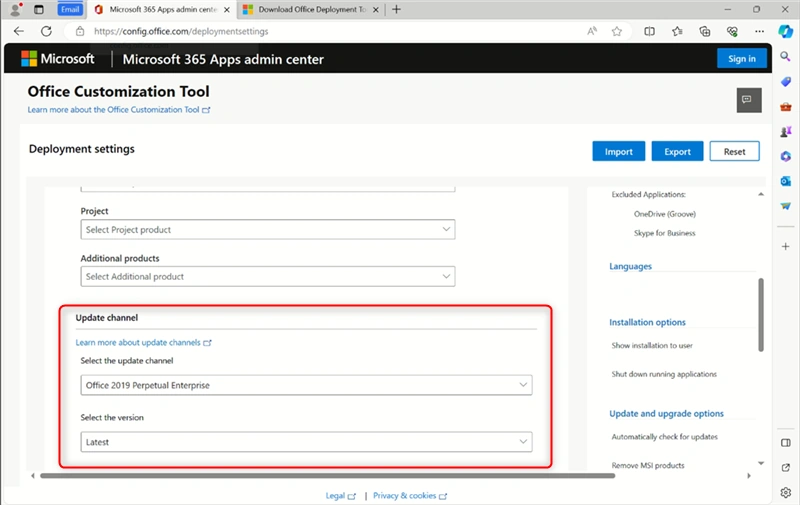Click the Import button
The height and width of the screenshot is (505, 800).
[618, 152]
